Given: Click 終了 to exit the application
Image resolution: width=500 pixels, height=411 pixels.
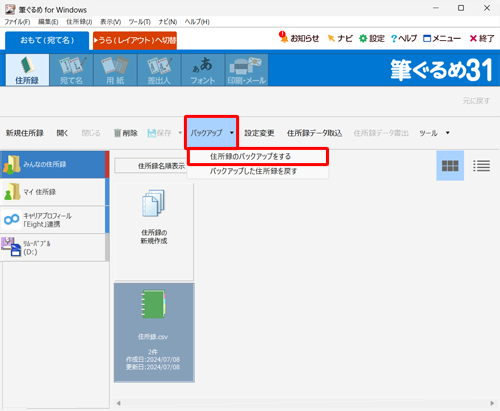Looking at the screenshot, I should (x=482, y=38).
